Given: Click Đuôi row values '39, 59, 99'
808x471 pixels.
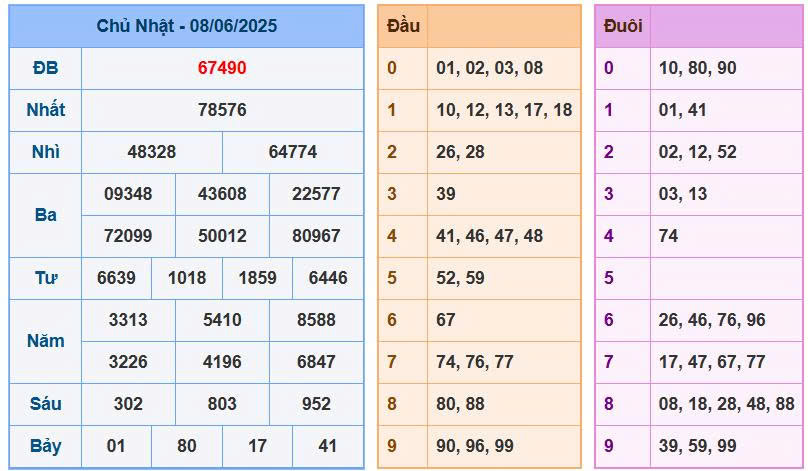Looking at the screenshot, I should (x=697, y=446).
